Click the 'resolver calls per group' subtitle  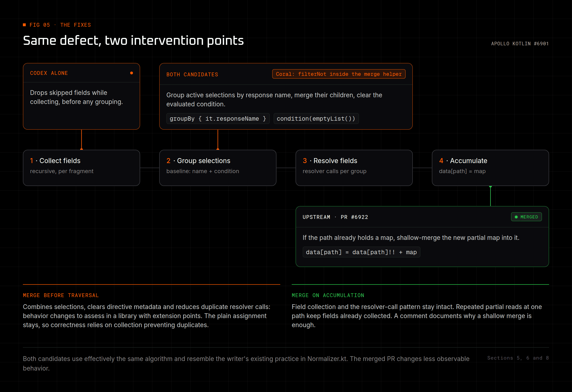tap(334, 171)
